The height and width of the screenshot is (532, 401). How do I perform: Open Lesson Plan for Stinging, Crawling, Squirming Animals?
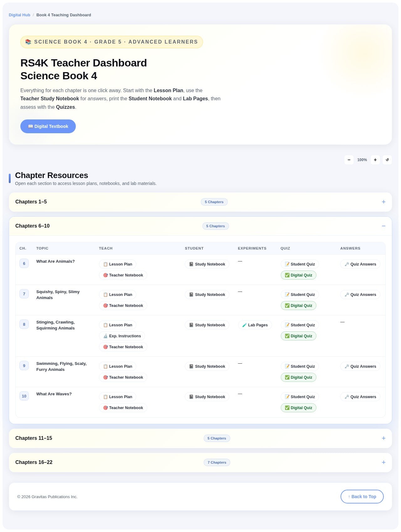[118, 325]
